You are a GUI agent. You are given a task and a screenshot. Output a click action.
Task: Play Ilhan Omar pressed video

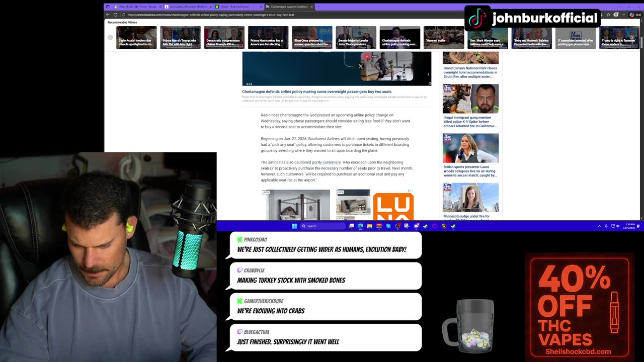312,37
